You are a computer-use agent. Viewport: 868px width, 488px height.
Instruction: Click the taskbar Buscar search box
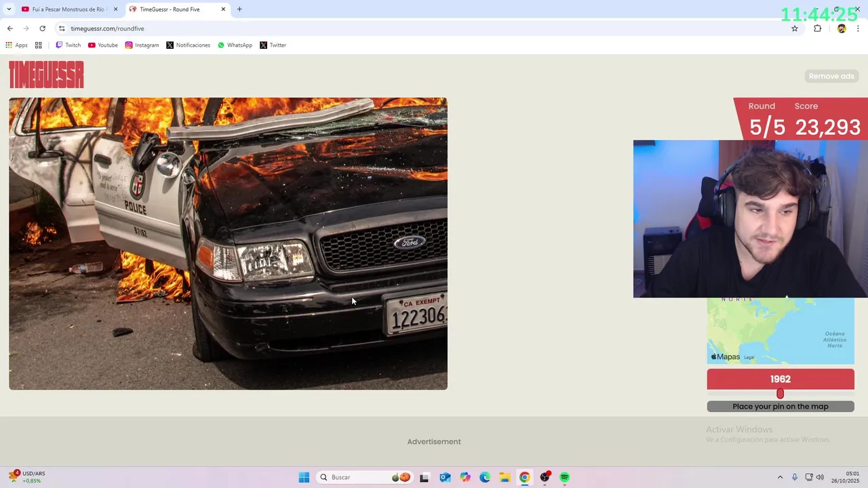363,477
